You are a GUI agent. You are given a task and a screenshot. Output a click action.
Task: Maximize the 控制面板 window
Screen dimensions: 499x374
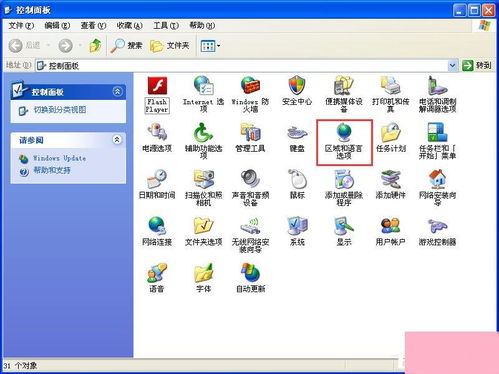474,11
